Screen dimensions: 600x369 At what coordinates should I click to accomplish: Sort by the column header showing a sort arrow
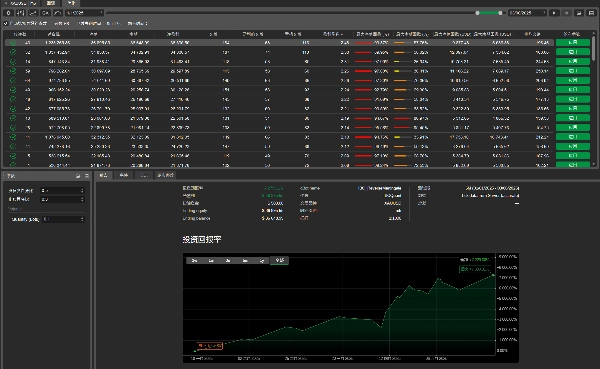pos(333,34)
